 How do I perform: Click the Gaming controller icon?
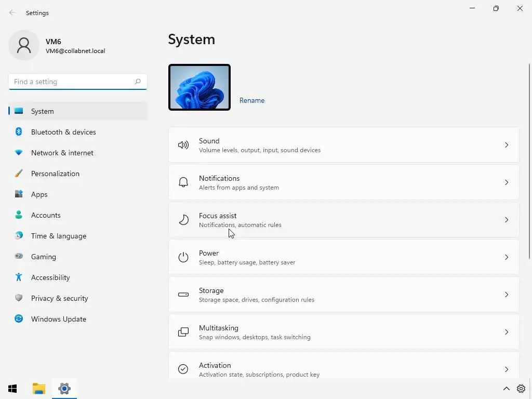[x=19, y=256]
